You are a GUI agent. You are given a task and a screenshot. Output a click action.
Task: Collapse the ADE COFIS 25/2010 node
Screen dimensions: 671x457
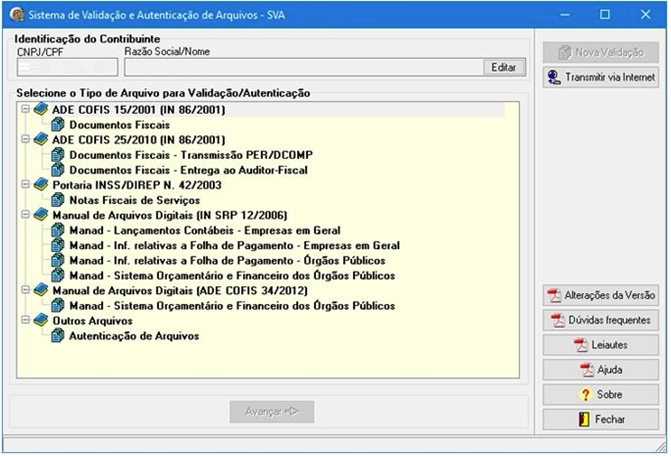(x=25, y=139)
